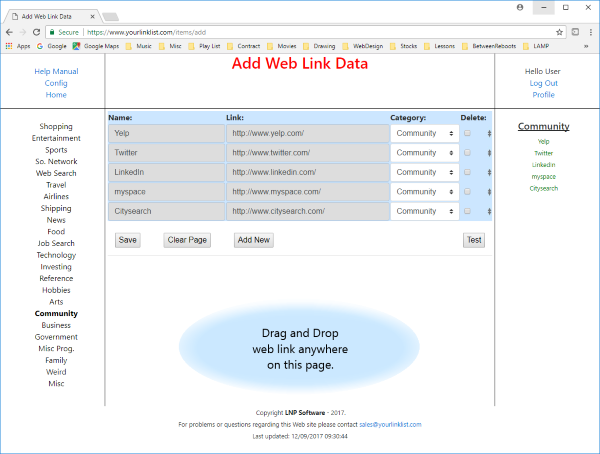This screenshot has height=454, width=600.
Task: Select the Technology category in left menu
Action: click(56, 255)
